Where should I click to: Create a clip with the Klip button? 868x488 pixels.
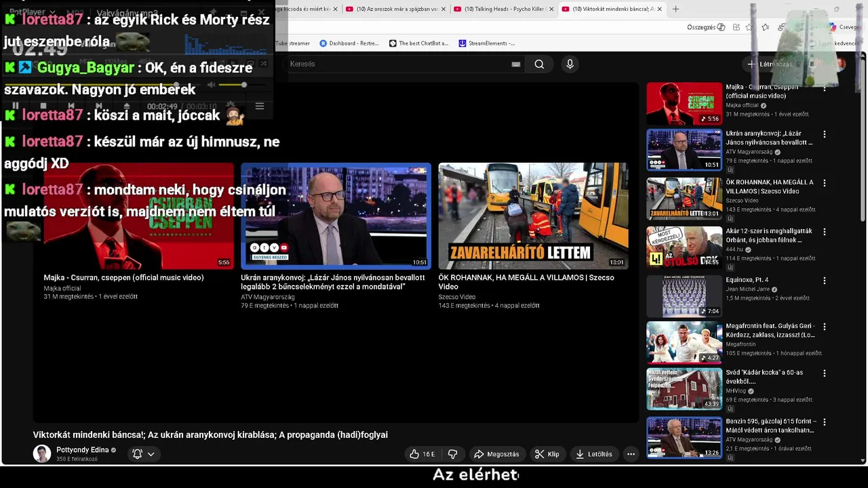tap(547, 454)
